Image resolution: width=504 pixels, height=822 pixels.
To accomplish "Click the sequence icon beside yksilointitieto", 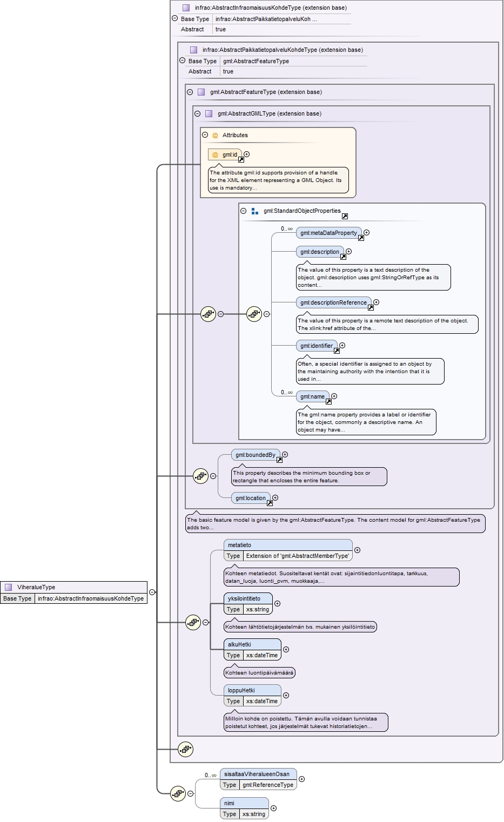I will click(193, 622).
